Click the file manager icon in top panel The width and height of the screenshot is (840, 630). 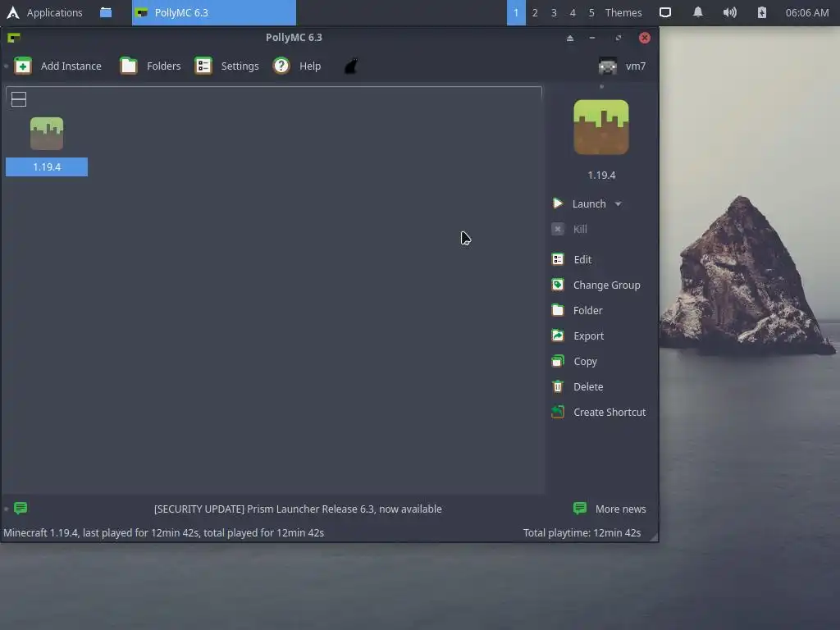tap(106, 12)
